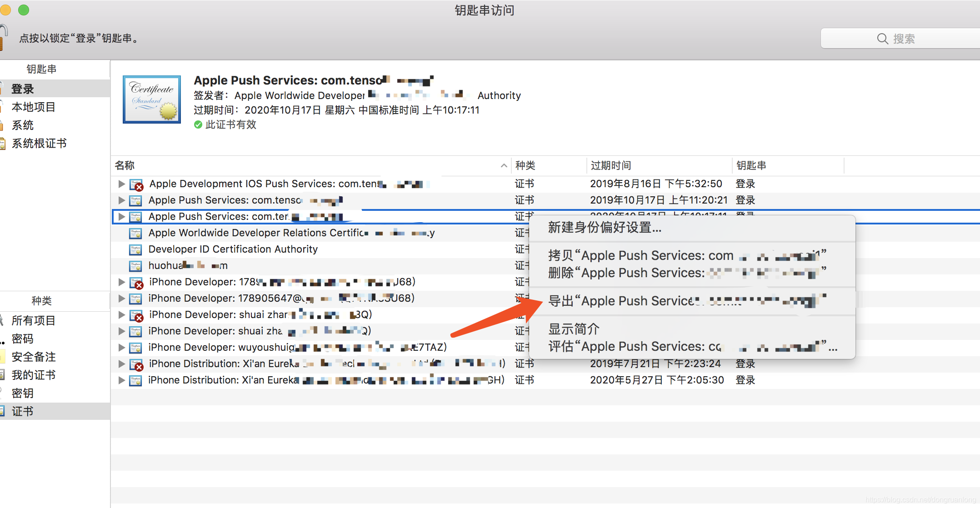Select 新建身份偏好设置 context menu entry
The height and width of the screenshot is (508, 980).
coord(605,227)
